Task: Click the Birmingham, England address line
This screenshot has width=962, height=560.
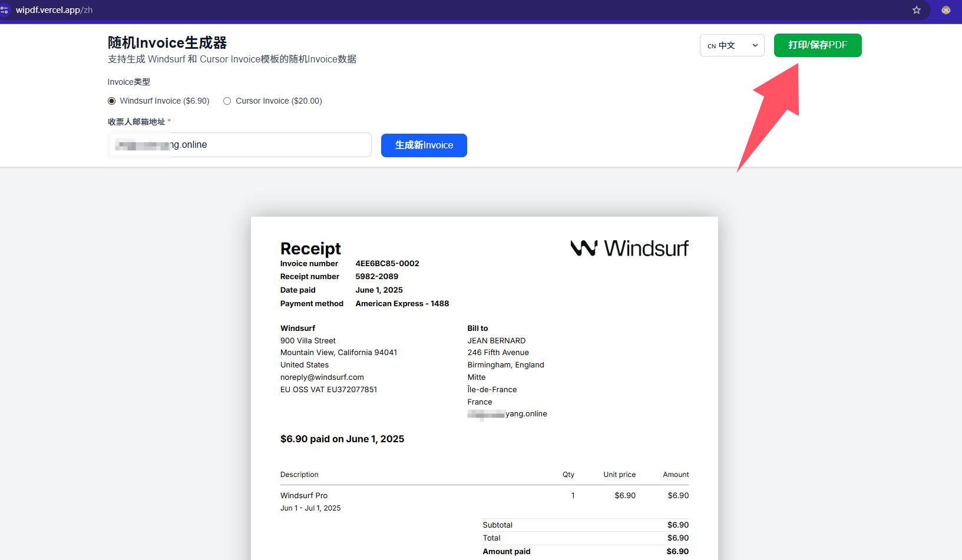Action: click(506, 365)
